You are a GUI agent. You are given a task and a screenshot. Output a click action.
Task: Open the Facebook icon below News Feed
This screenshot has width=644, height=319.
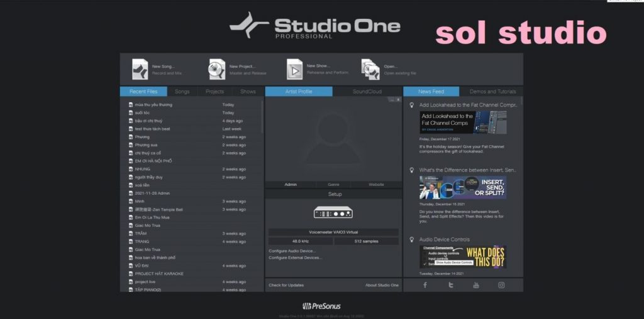(x=425, y=285)
